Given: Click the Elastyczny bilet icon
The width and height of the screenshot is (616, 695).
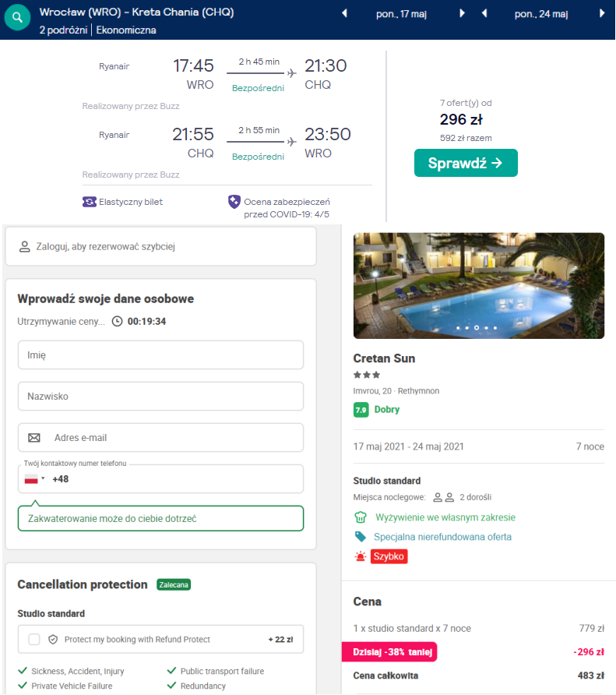Looking at the screenshot, I should (x=89, y=202).
